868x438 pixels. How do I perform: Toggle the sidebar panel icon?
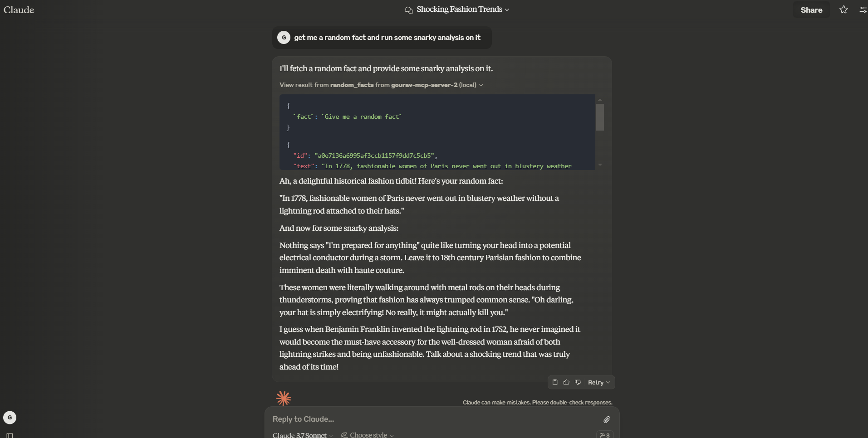[x=10, y=435]
